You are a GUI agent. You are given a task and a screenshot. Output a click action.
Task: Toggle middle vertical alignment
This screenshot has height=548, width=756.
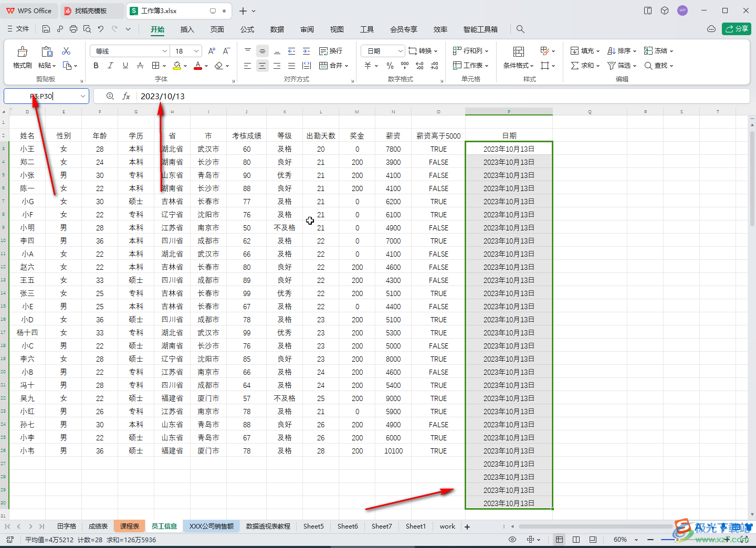click(x=262, y=51)
